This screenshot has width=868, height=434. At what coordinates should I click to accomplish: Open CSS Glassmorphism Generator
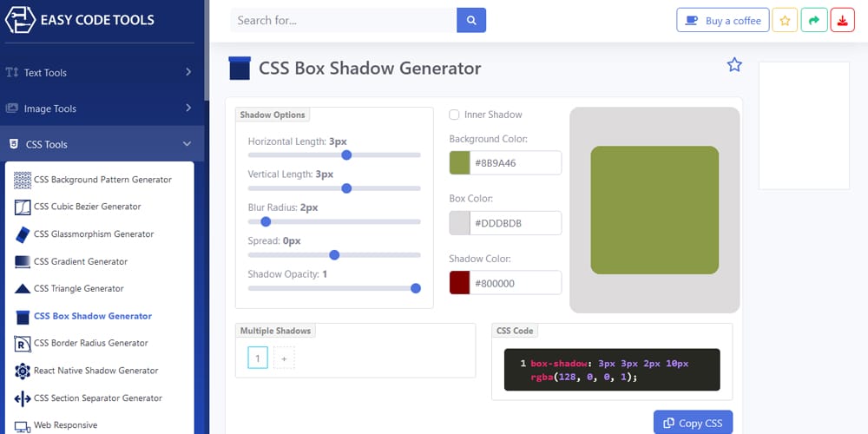pos(94,234)
